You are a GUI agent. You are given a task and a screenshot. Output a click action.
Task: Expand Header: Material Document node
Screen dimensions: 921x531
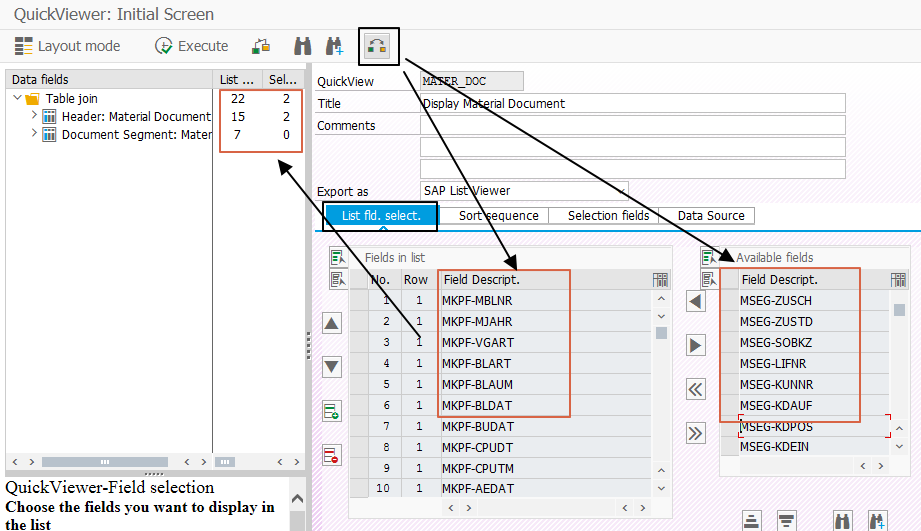pos(34,116)
